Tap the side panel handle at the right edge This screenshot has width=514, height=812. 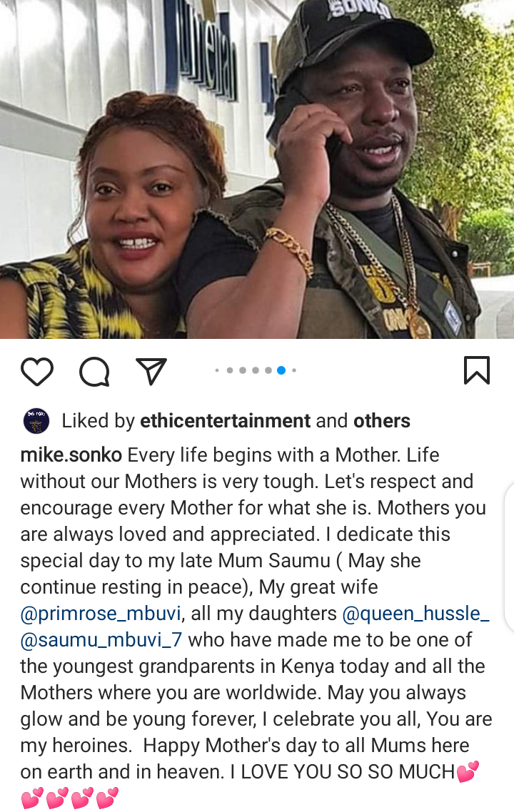(509, 557)
